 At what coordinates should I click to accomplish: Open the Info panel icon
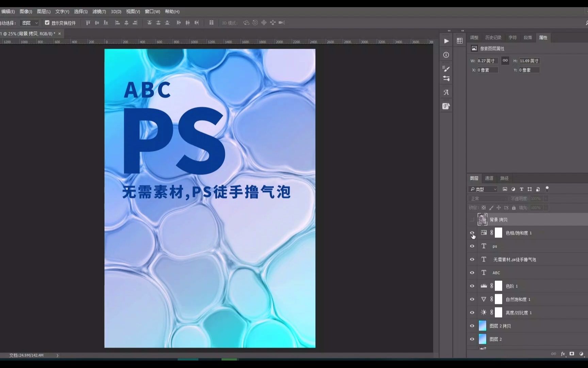point(446,55)
